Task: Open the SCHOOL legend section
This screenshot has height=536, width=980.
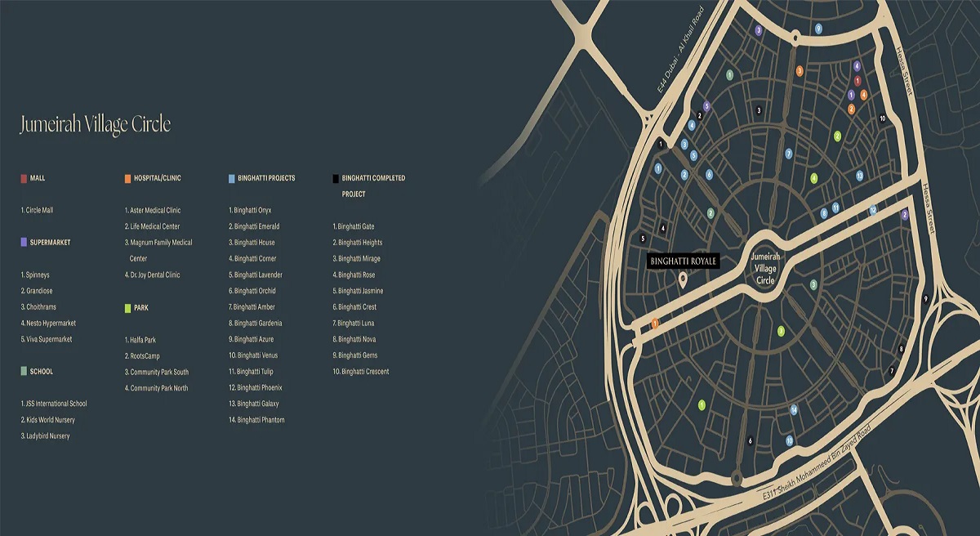Action: tap(41, 371)
